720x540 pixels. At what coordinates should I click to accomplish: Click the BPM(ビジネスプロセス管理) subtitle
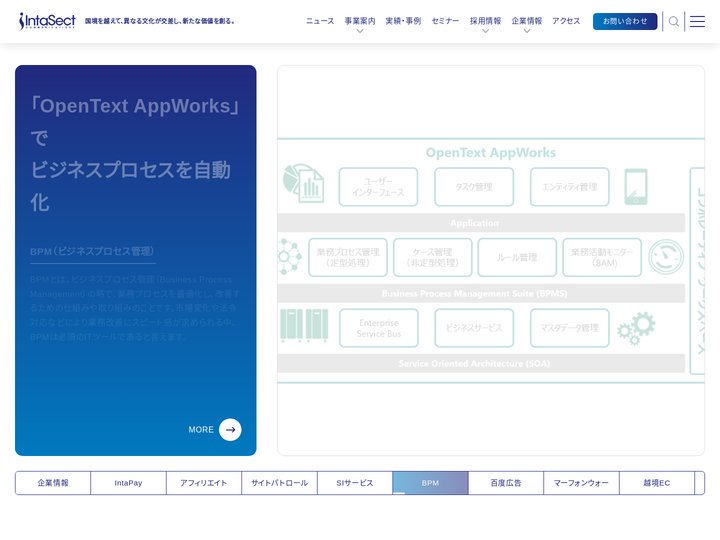(x=92, y=251)
